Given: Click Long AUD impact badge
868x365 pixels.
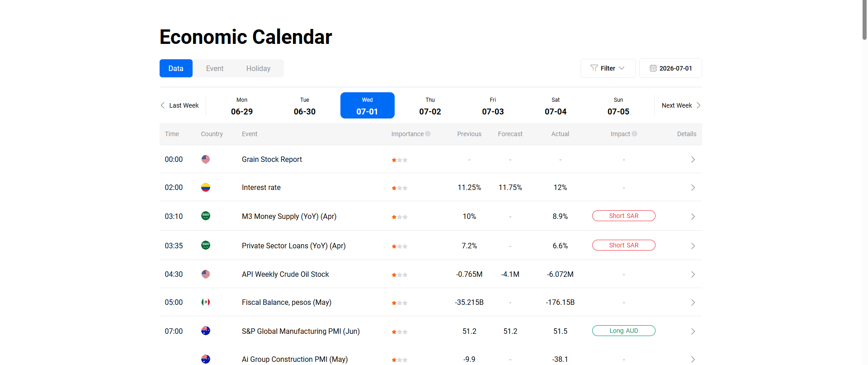Looking at the screenshot, I should coord(624,331).
